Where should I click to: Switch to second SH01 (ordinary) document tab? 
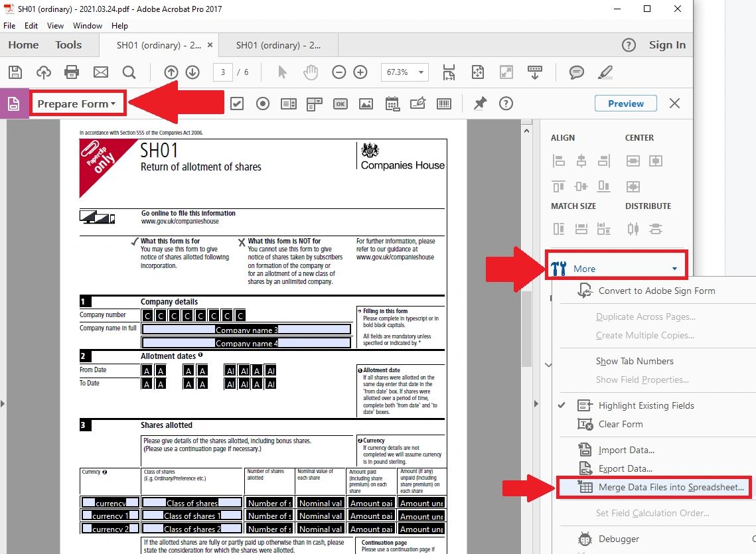point(278,45)
